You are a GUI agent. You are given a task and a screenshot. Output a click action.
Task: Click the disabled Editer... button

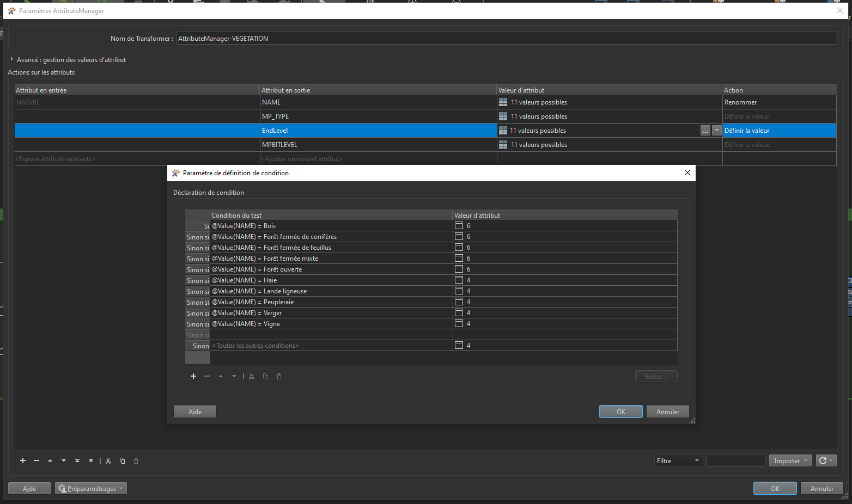[x=656, y=376]
